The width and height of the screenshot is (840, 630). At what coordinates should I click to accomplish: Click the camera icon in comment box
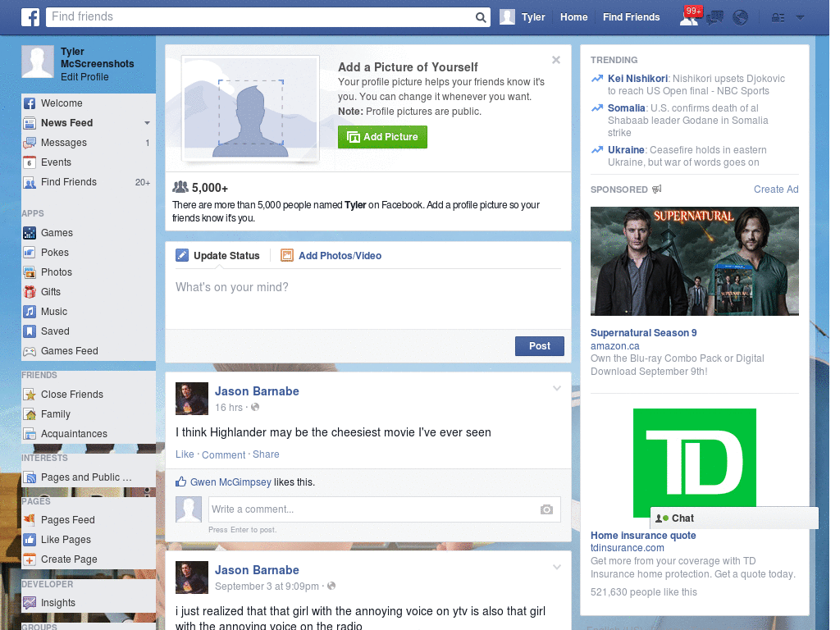coord(546,509)
